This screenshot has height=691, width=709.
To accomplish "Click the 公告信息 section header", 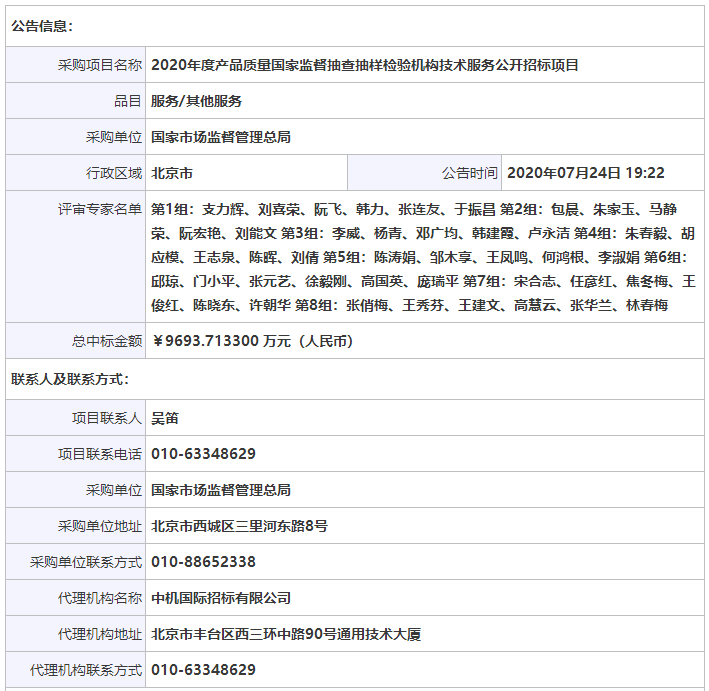I will pos(42,26).
